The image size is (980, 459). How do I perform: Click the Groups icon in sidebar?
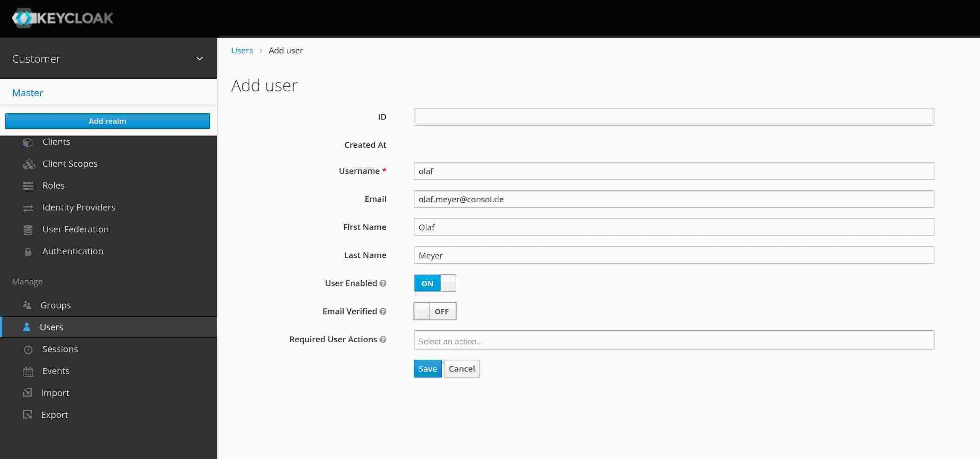tap(26, 305)
